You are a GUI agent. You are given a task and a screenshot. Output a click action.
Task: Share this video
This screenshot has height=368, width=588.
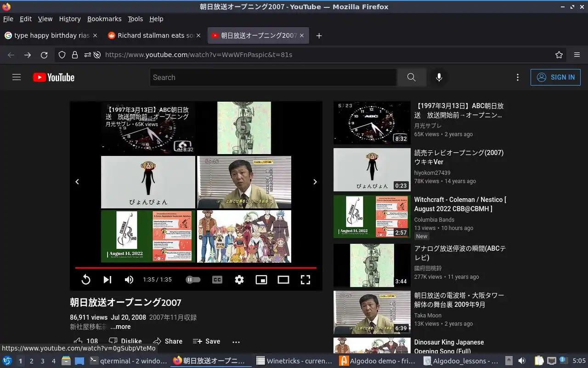(x=168, y=341)
